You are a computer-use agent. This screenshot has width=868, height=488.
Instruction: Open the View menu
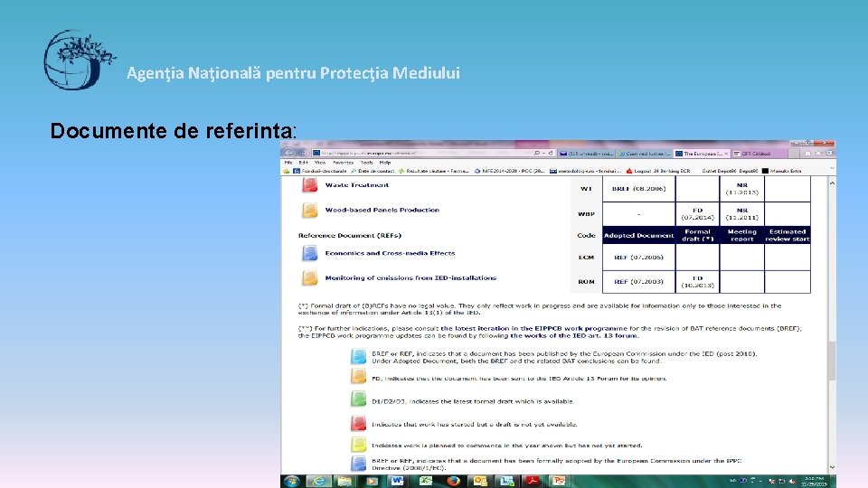tap(320, 163)
